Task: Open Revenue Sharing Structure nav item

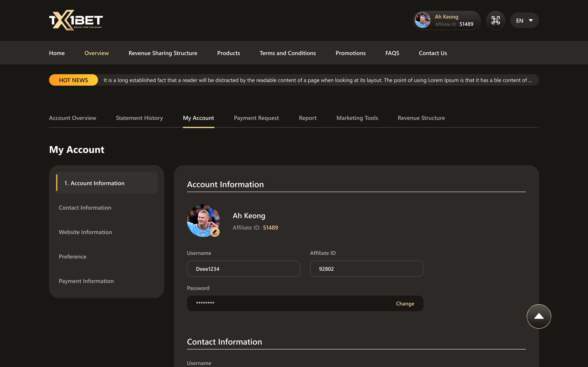Action: tap(163, 53)
